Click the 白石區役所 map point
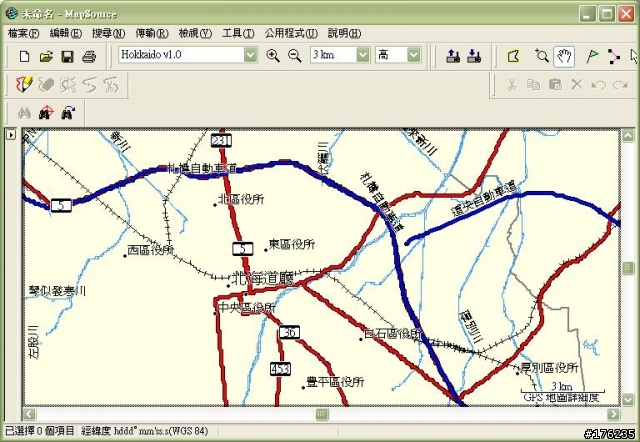The width and height of the screenshot is (640, 442). (x=361, y=339)
